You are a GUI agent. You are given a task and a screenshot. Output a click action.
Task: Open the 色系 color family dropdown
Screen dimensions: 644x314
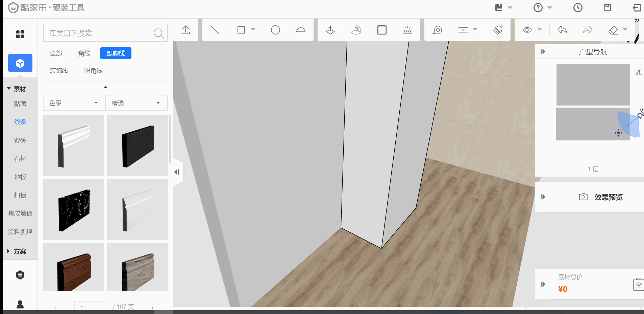coord(74,103)
